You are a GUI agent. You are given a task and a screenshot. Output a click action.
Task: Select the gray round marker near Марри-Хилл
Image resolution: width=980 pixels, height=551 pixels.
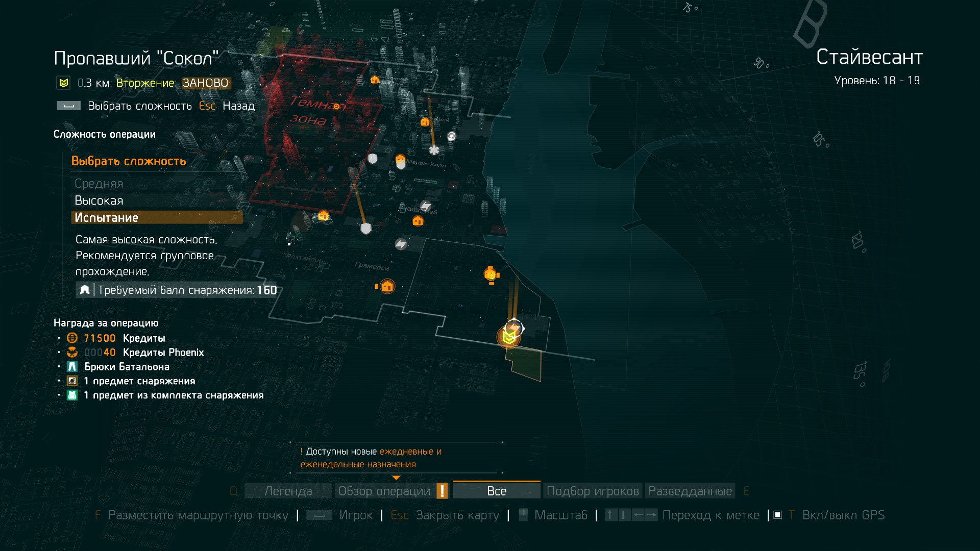pos(451,136)
